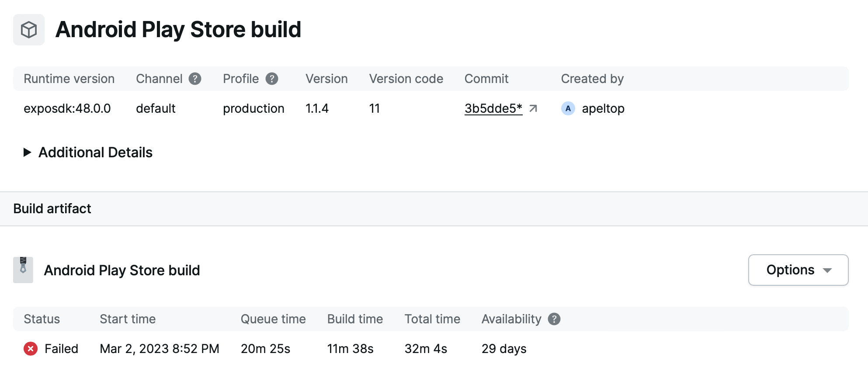Click the Status column header
Screen dimensions: 868x374
(x=42, y=319)
